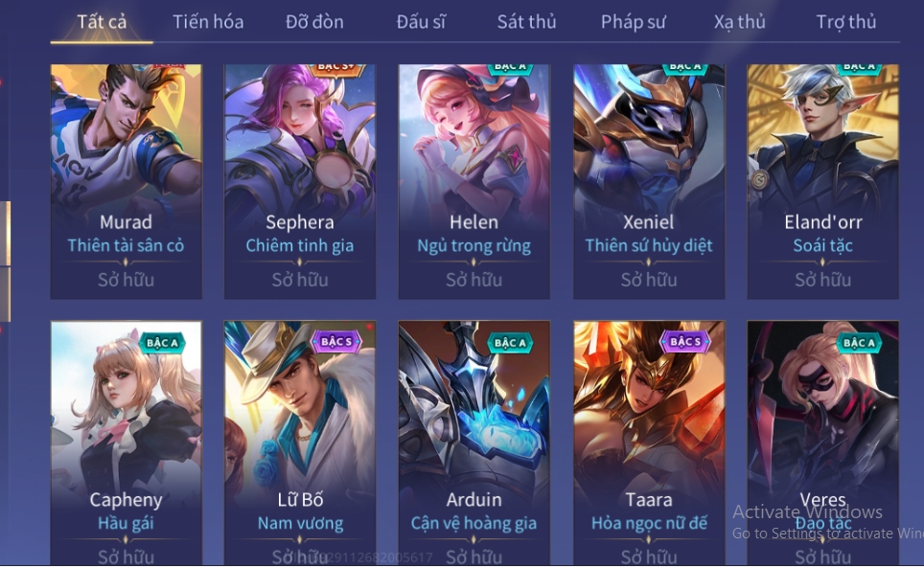Open the Xạ thủ tab
Image resolution: width=924 pixels, height=568 pixels.
740,22
